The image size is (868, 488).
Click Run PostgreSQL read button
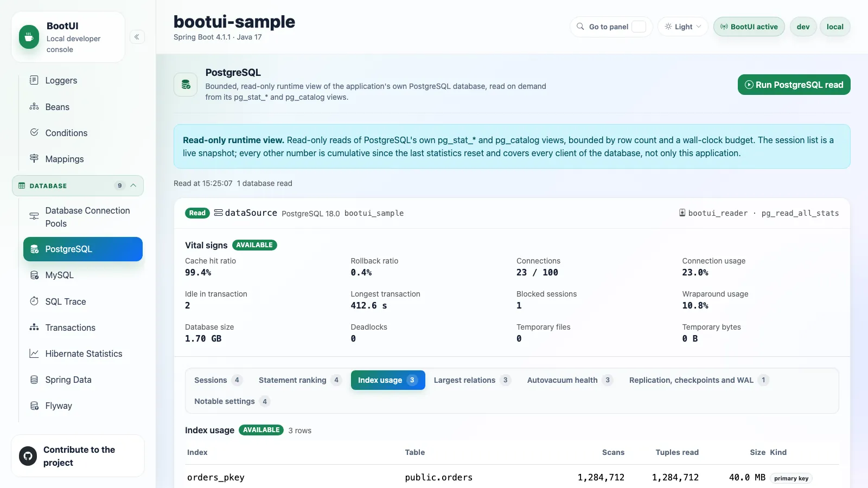coord(794,85)
